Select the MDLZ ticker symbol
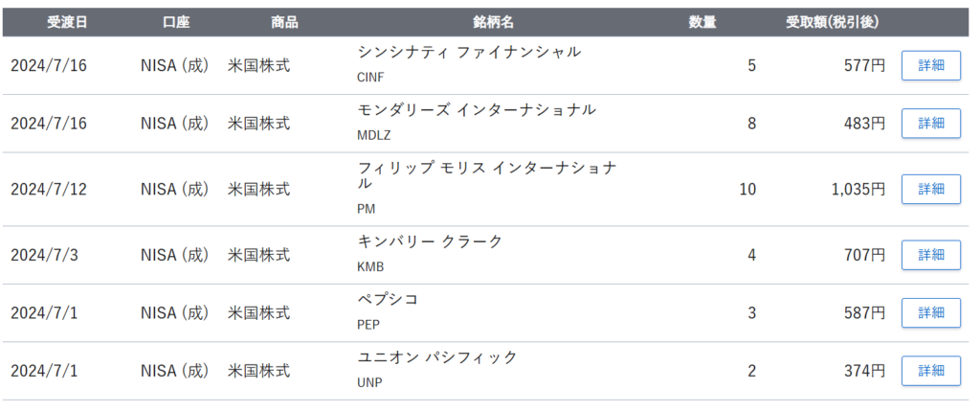980x412 pixels. [x=373, y=135]
